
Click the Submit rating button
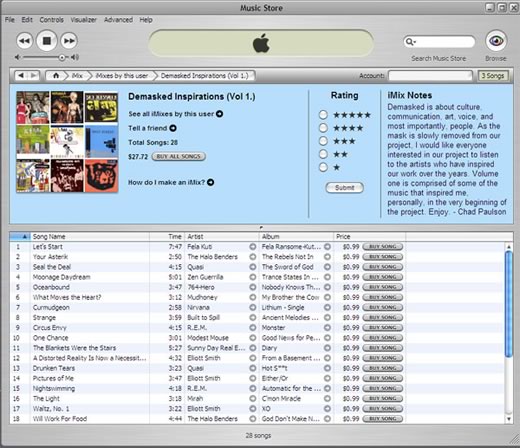click(344, 188)
